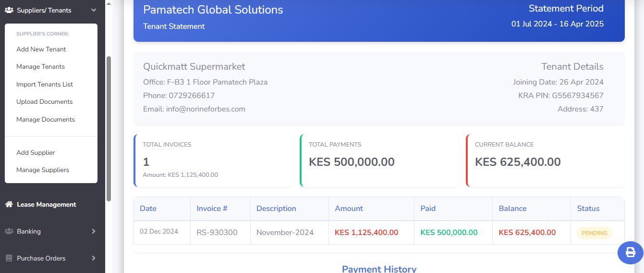The width and height of the screenshot is (644, 273).
Task: Go to Manage Tenants
Action: click(40, 66)
